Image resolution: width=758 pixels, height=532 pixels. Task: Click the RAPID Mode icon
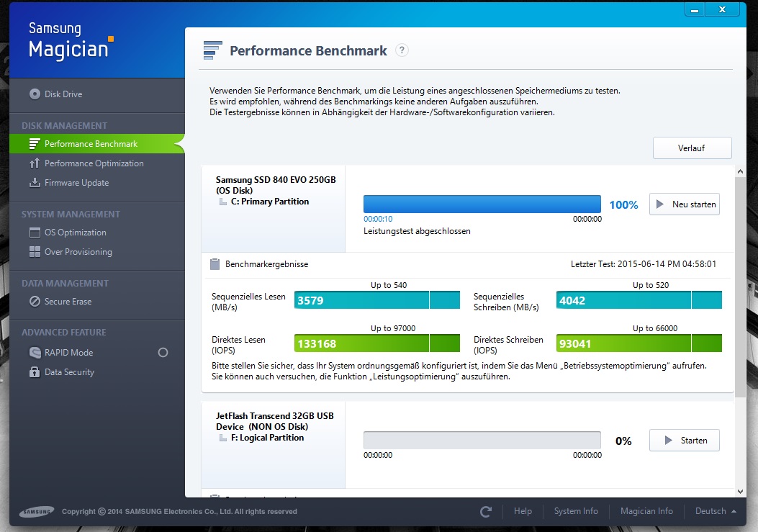point(35,352)
